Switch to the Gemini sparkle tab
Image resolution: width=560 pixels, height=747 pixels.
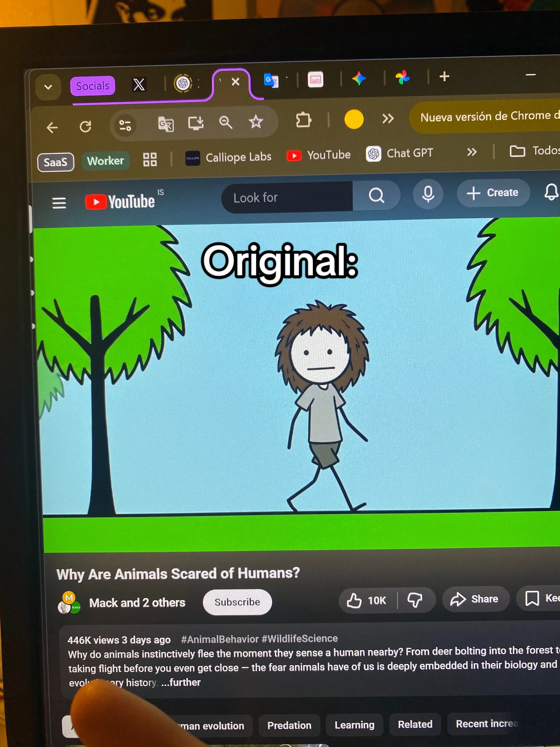pos(359,79)
